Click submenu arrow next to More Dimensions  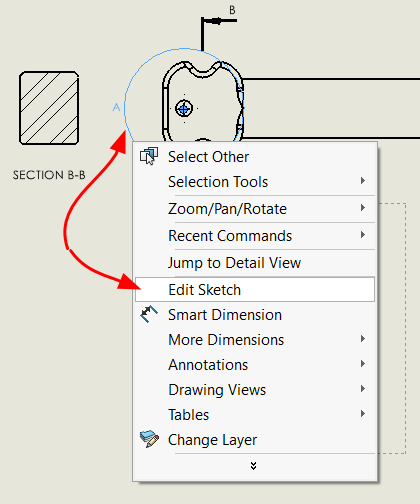click(363, 339)
